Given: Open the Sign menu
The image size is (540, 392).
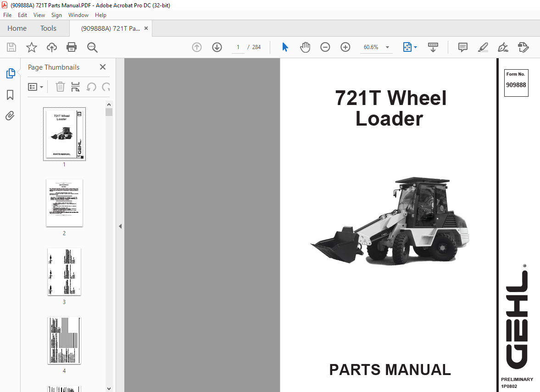Looking at the screenshot, I should click(56, 15).
